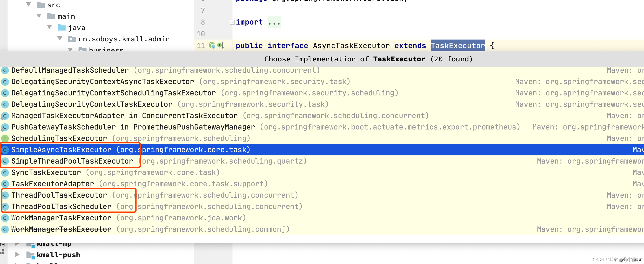
Task: Click the interface icon beside SchedulingTaskExecutor
Action: point(5,138)
